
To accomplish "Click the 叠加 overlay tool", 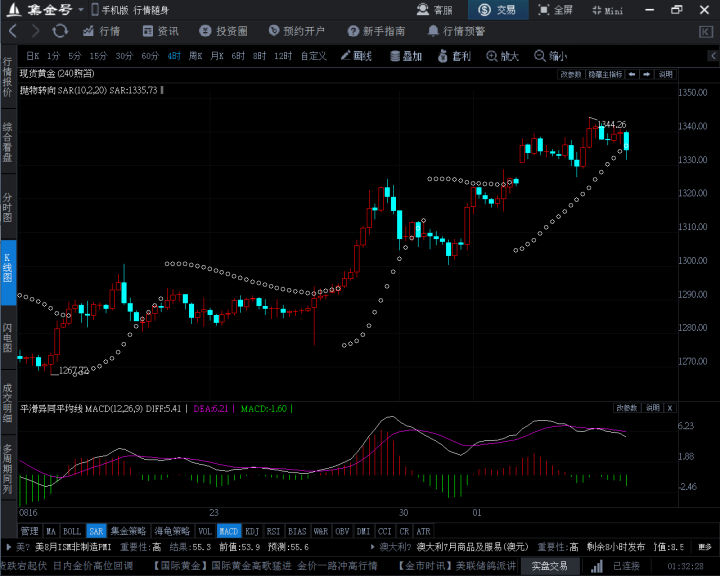I will coord(406,56).
